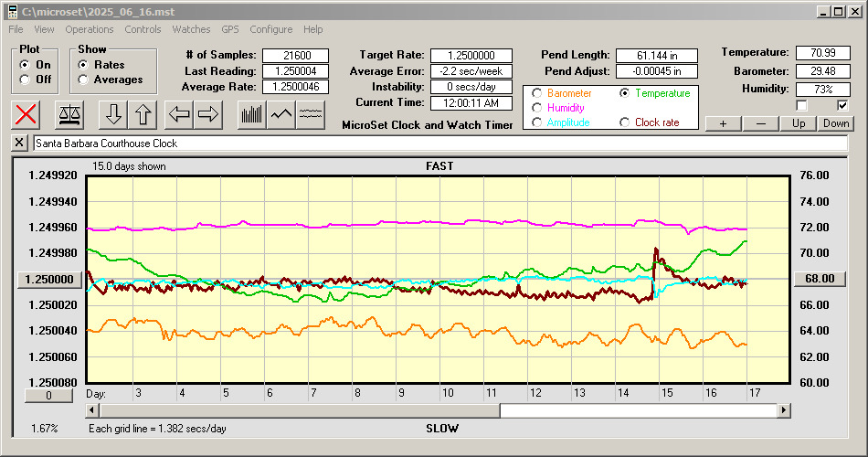868x457 pixels.
Task: Click the Pend Length field
Action: tap(657, 56)
